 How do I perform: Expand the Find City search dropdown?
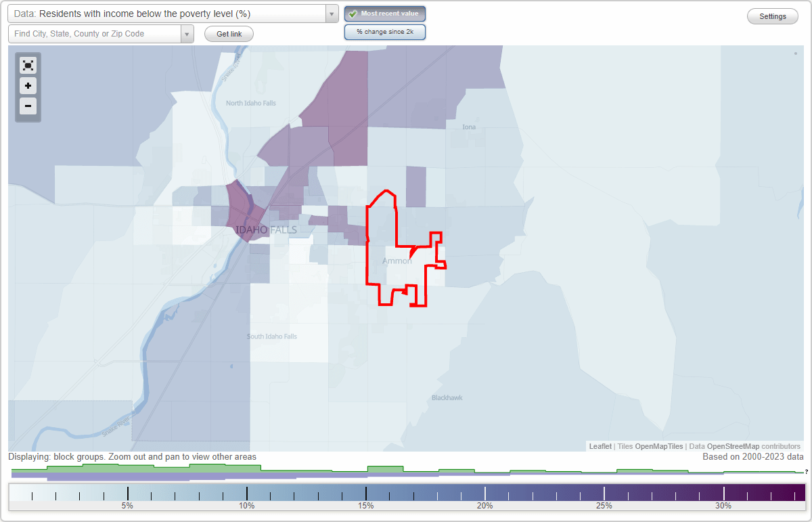[x=188, y=33]
